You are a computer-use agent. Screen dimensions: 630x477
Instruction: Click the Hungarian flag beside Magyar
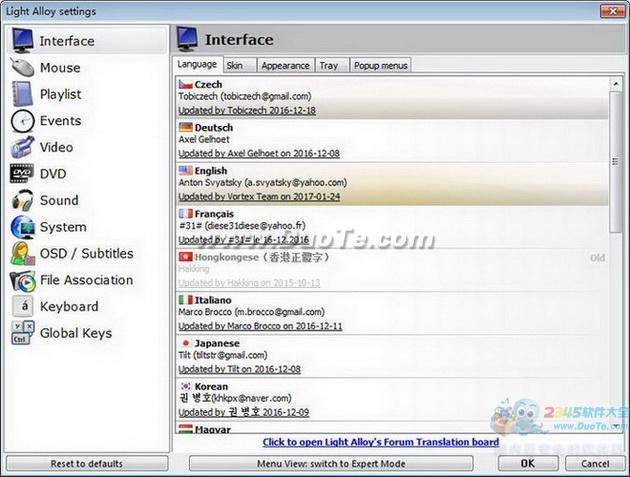tap(185, 428)
